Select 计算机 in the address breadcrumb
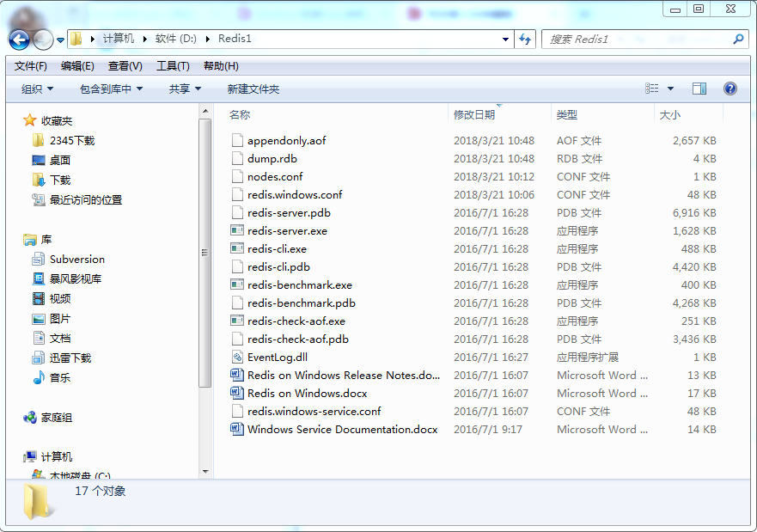This screenshot has height=532, width=757. 119,39
